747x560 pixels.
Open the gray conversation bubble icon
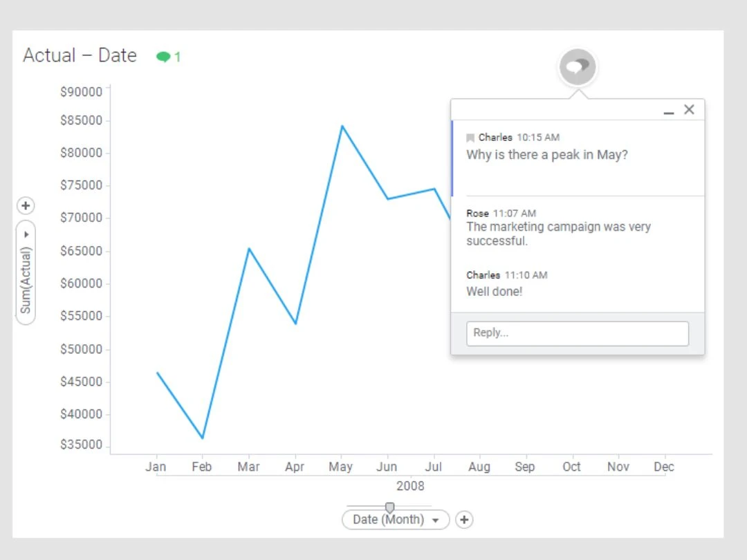578,67
